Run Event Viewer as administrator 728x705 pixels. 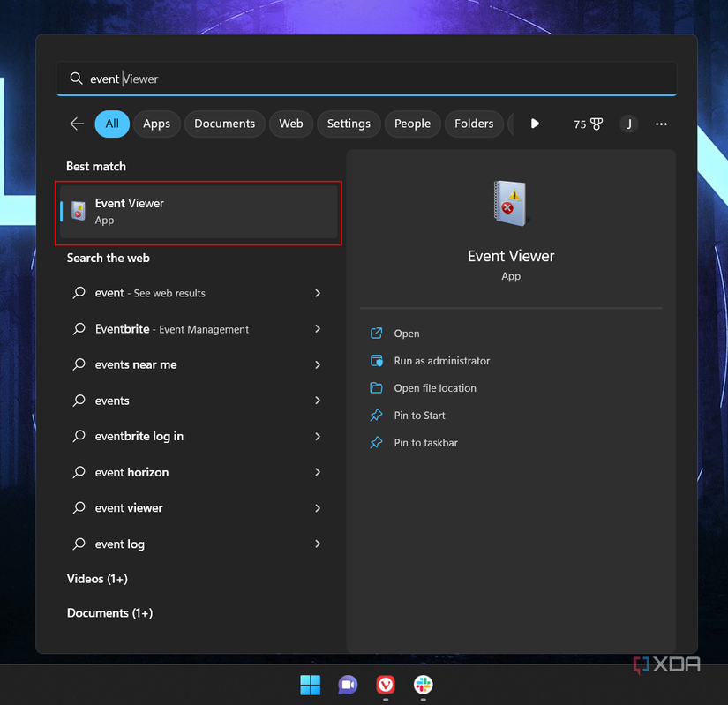pyautogui.click(x=441, y=361)
